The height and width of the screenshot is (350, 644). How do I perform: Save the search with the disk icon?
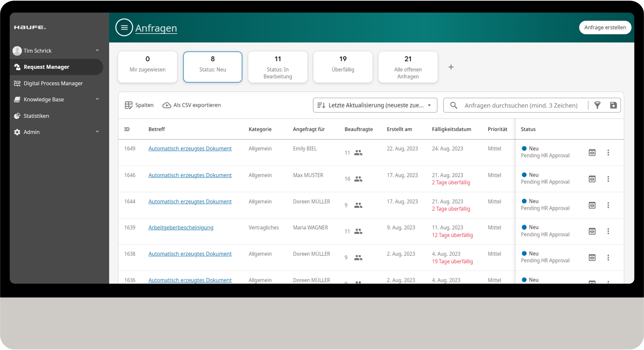(613, 105)
